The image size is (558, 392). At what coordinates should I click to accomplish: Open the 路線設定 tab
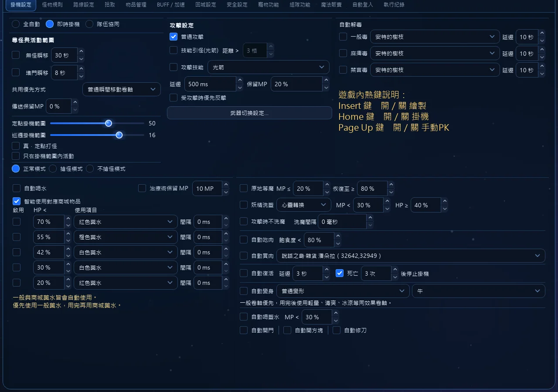(84, 5)
